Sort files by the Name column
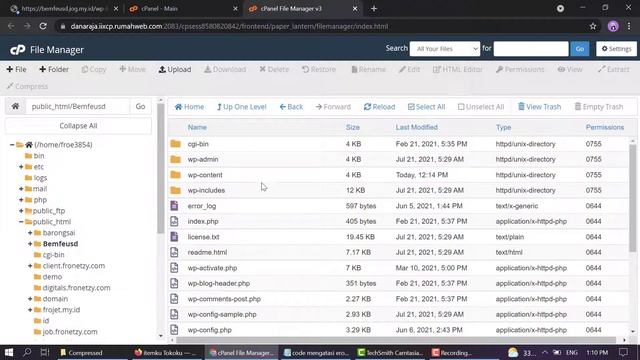The image size is (640, 360). point(197,127)
